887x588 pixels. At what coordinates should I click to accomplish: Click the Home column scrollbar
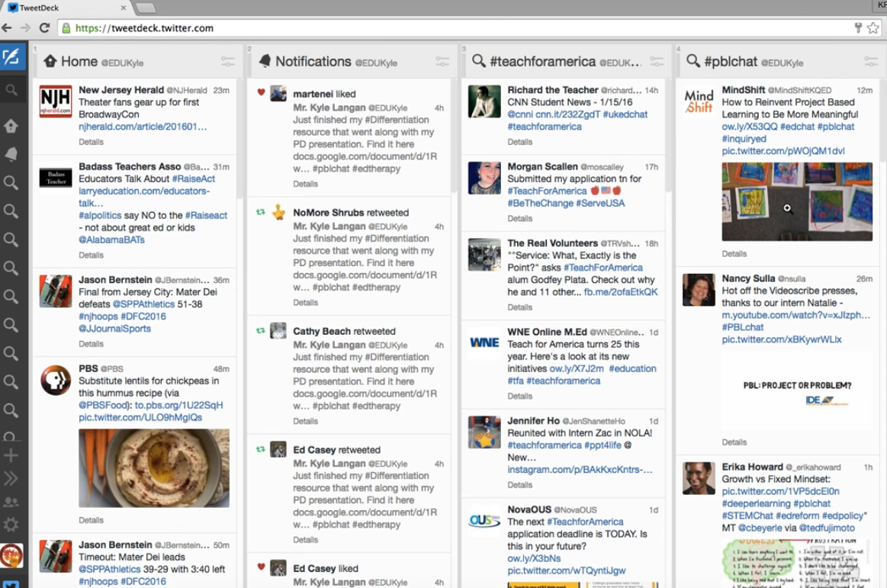tap(239, 139)
